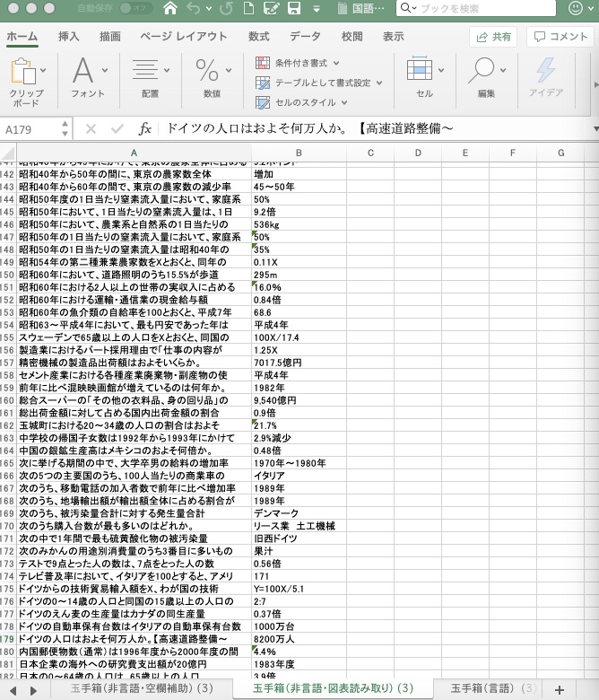Click the Home house icon in title bar
This screenshot has width=599, height=700.
tap(170, 8)
